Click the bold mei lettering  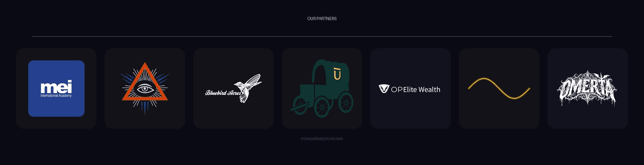[56, 87]
